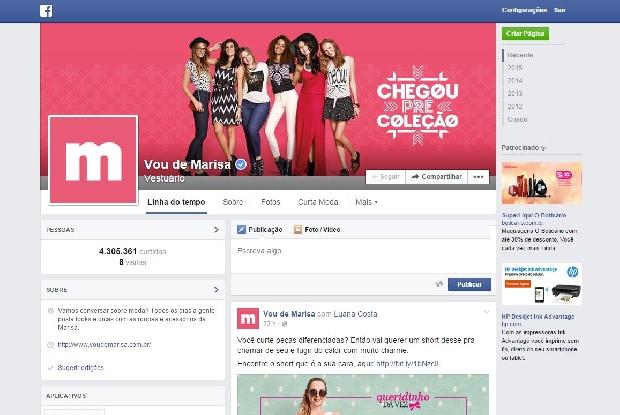Click the 4.305.361 curtidas count

(132, 251)
